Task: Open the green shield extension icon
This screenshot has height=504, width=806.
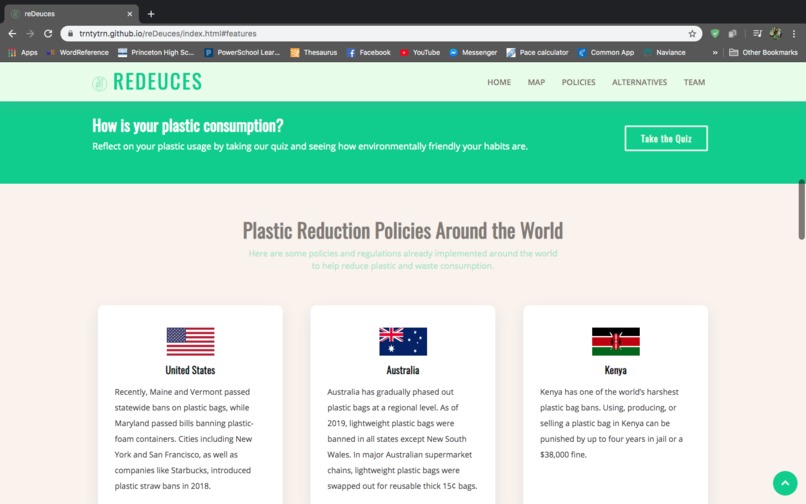Action: 715,33
